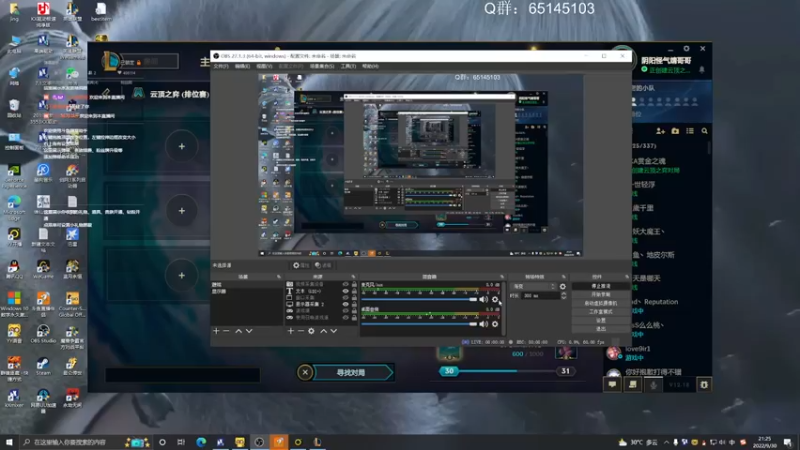
Task: Open chat bubble icon at League client bottom
Action: (612, 385)
